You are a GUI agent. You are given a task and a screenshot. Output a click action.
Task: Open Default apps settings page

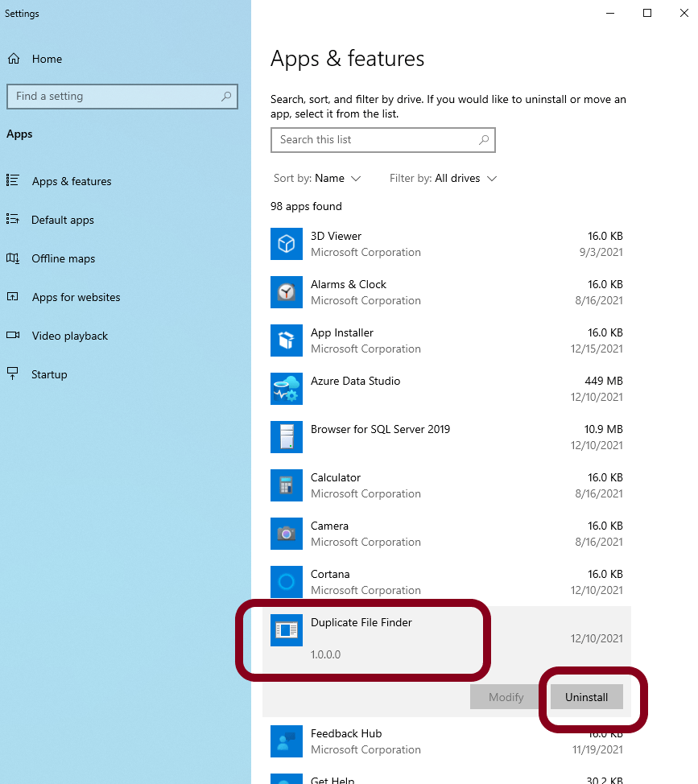[x=62, y=220]
